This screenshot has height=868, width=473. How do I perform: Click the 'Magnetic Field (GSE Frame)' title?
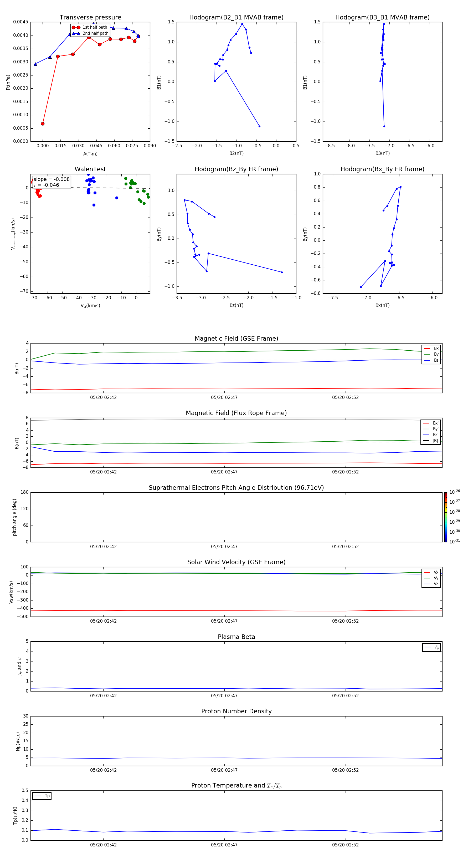coord(236,339)
